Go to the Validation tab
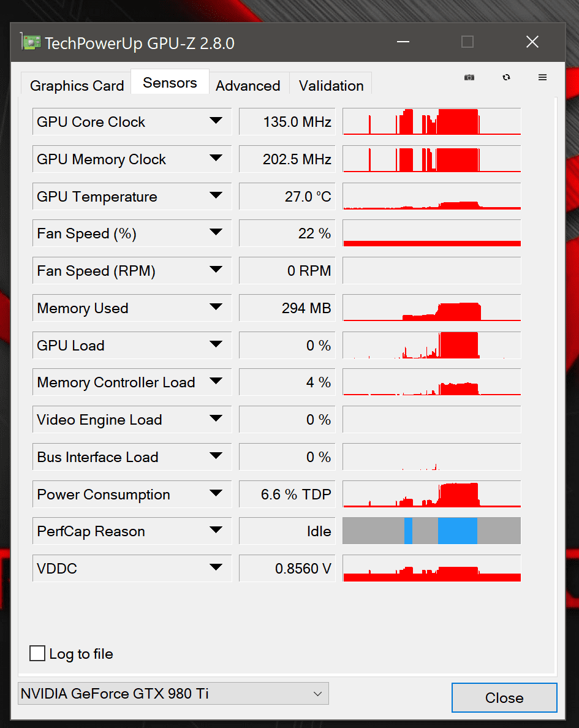This screenshot has height=728, width=579. 331,85
